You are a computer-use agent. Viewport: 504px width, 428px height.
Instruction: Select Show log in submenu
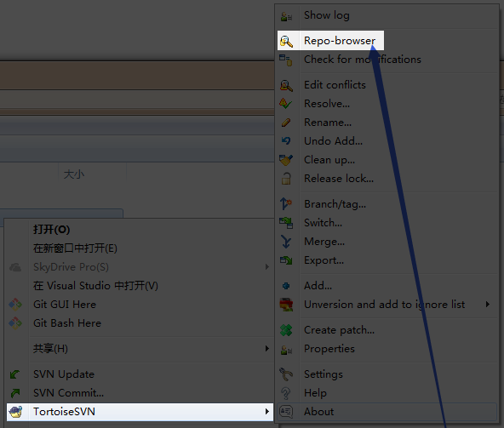pos(327,15)
